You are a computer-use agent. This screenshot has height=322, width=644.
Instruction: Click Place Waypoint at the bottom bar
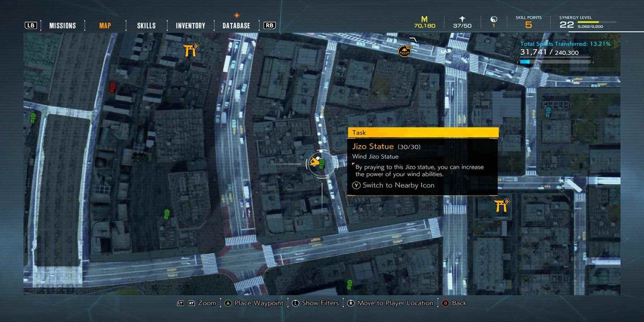click(x=259, y=303)
